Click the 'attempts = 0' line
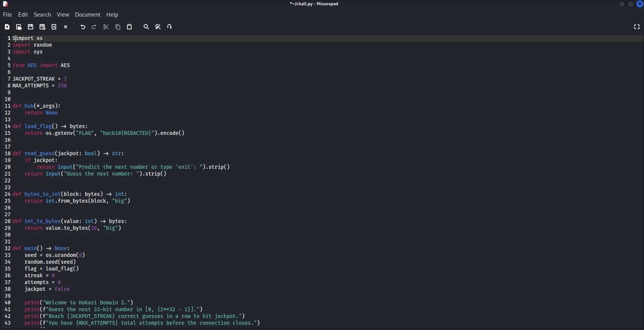The height and width of the screenshot is (330, 644). 43,282
